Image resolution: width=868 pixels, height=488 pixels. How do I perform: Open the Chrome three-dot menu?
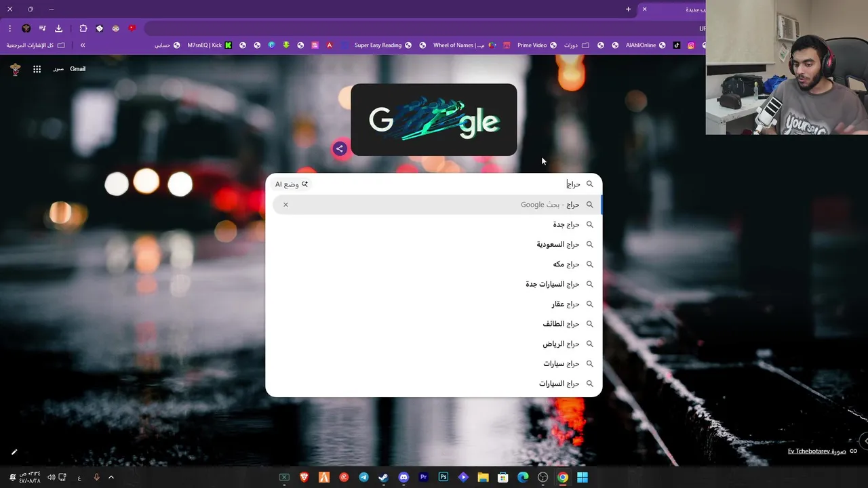point(9,28)
